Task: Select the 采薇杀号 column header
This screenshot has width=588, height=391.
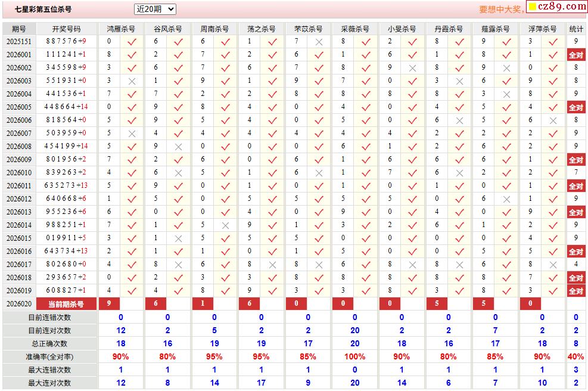Action: click(355, 29)
